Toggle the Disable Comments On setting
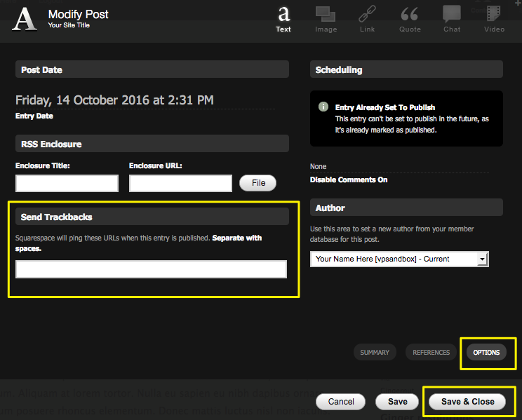 click(x=349, y=179)
